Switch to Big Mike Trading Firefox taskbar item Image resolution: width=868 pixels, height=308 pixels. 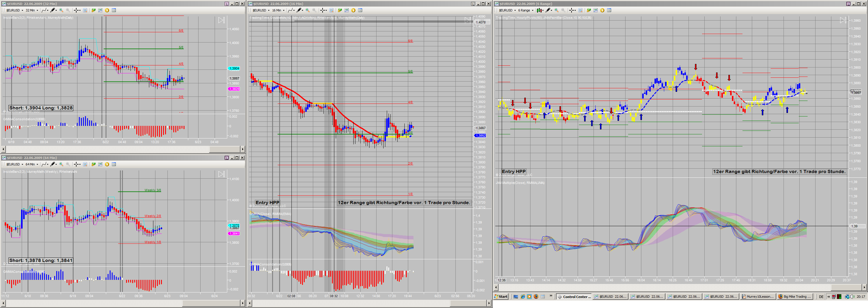tap(795, 297)
